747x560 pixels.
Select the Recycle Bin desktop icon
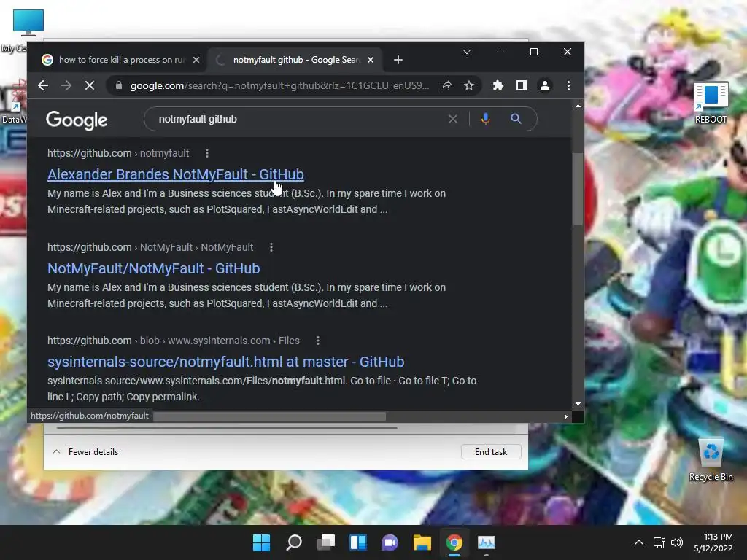[x=711, y=459]
